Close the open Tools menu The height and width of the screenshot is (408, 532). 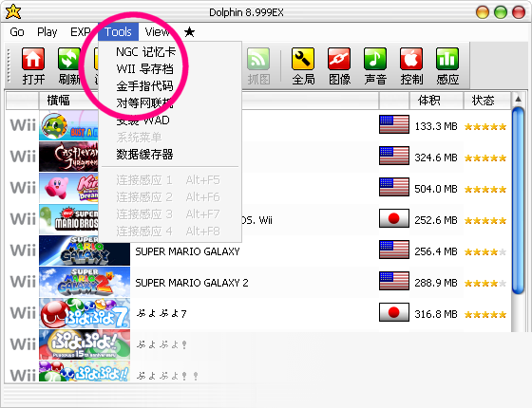tap(118, 32)
